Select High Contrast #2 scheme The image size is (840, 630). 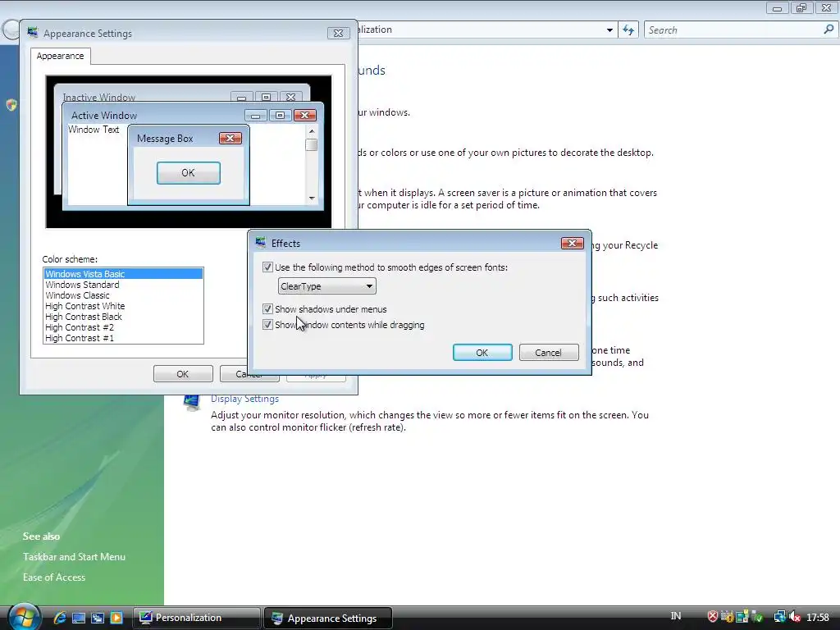pyautogui.click(x=123, y=327)
